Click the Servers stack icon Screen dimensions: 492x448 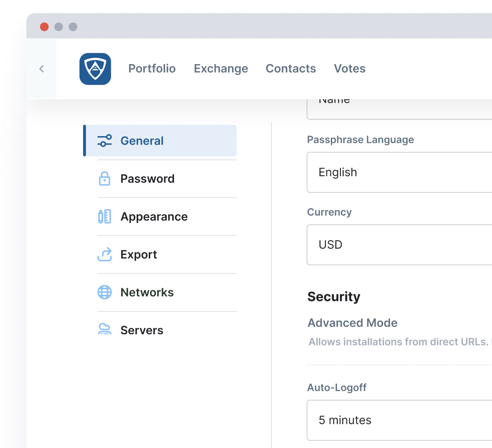pos(105,330)
